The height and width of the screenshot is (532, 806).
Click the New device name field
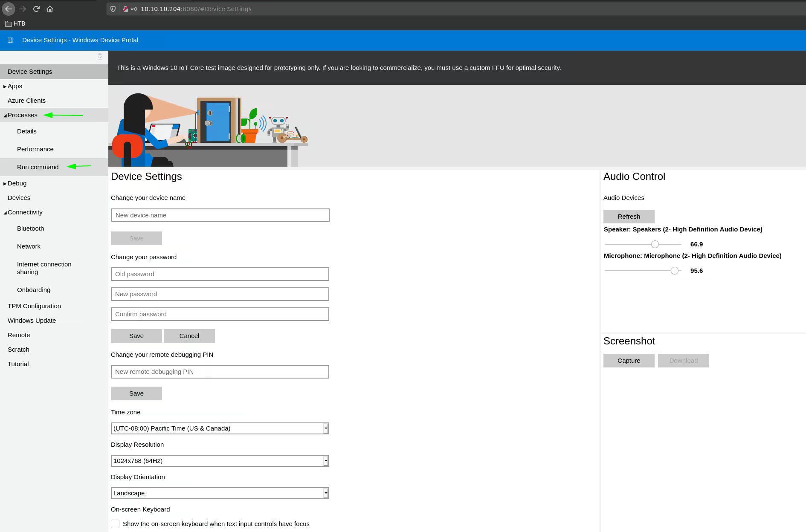coord(220,215)
